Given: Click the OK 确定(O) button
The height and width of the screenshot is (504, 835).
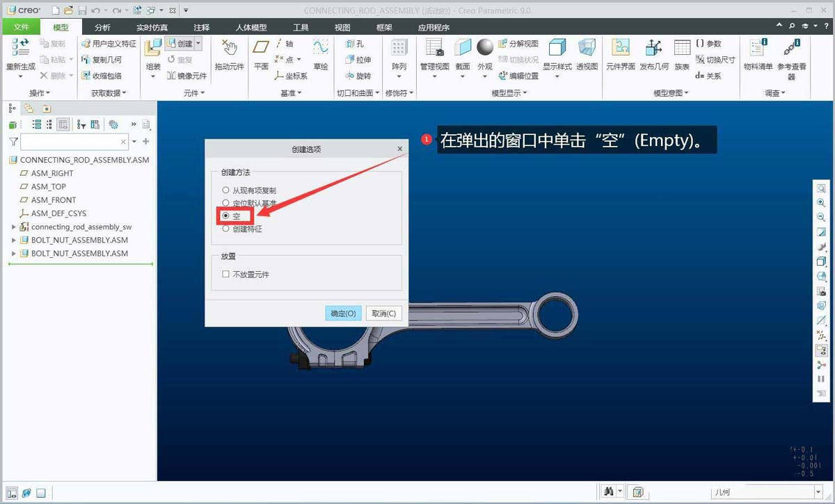Looking at the screenshot, I should 343,314.
